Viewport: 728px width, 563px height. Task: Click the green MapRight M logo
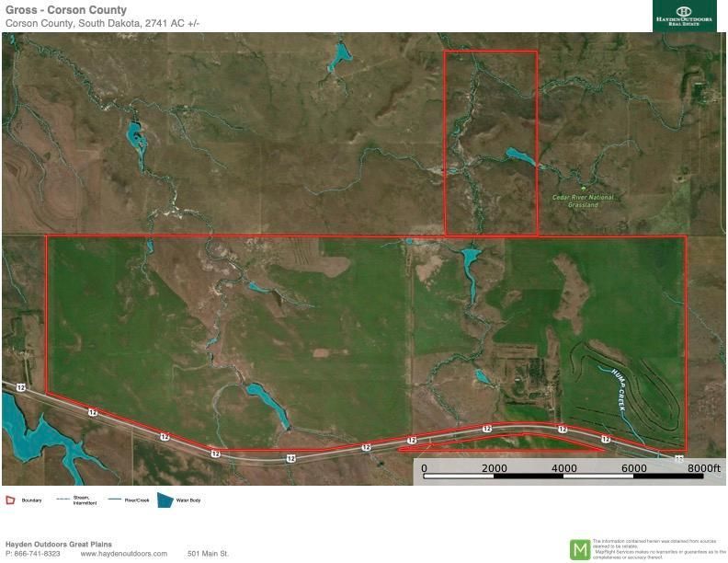click(x=580, y=549)
